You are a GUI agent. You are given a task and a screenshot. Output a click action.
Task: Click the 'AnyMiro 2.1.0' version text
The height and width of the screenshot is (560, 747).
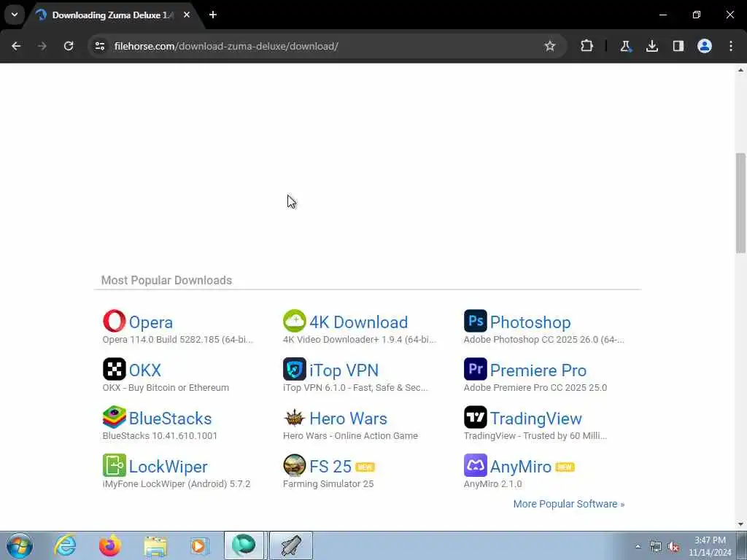[492, 484]
